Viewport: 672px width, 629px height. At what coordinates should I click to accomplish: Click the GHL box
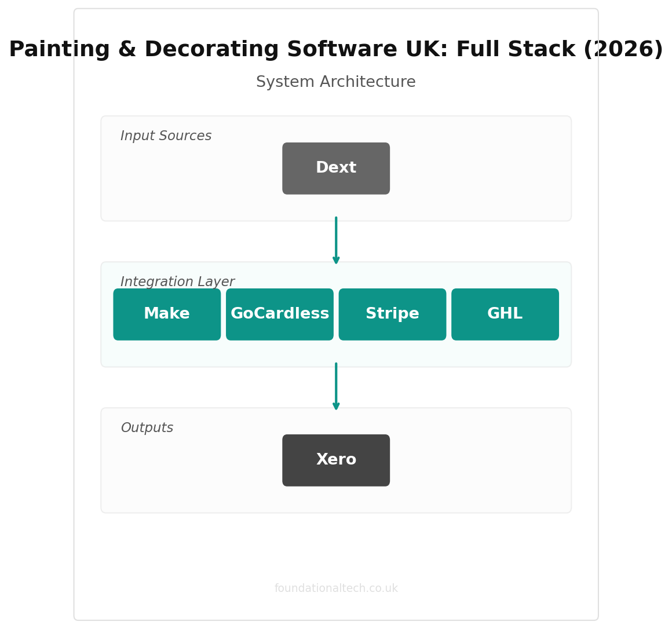[505, 314]
